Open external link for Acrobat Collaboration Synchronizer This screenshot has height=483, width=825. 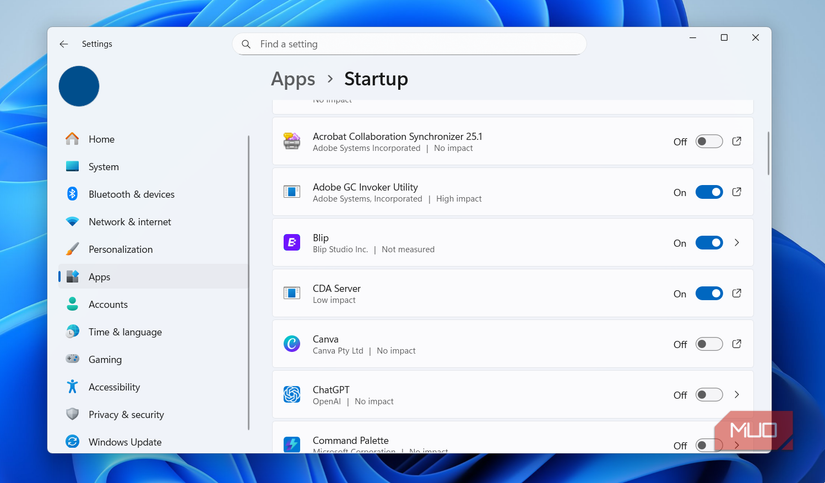click(737, 141)
